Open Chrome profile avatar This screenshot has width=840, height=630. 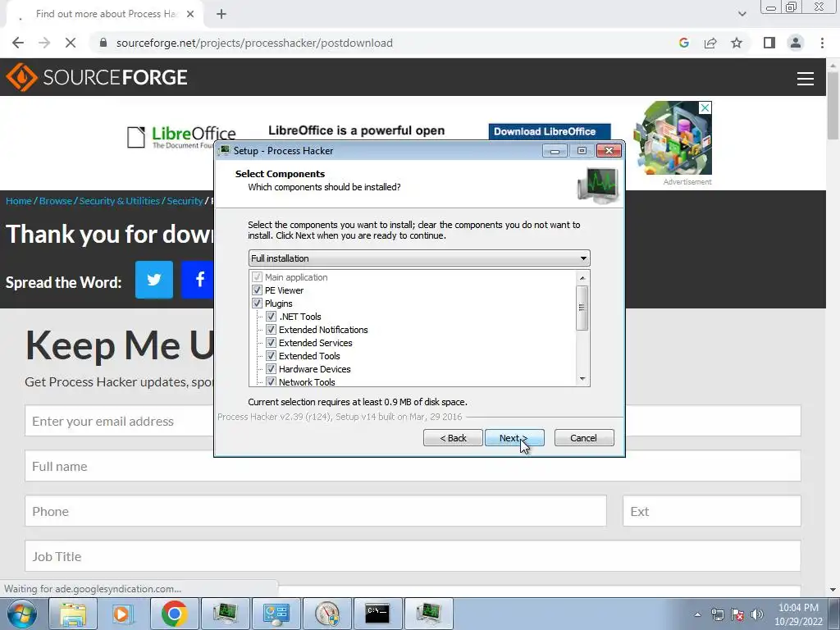click(796, 43)
